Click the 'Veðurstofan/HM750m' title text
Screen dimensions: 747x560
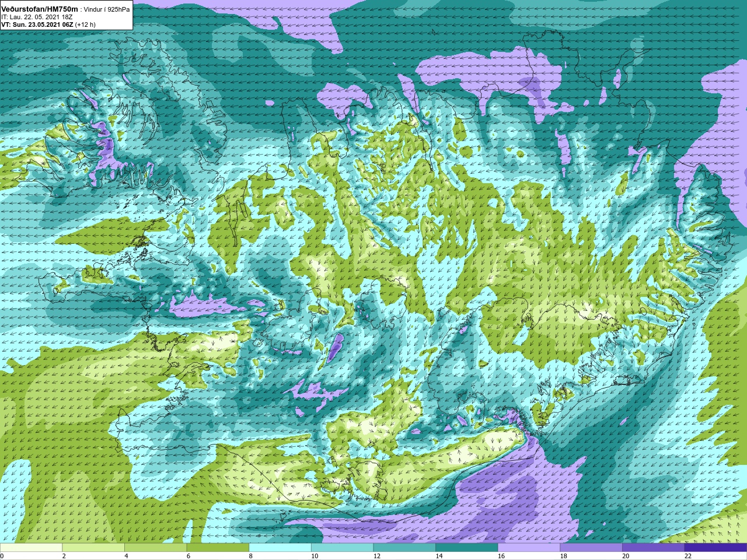[39, 9]
